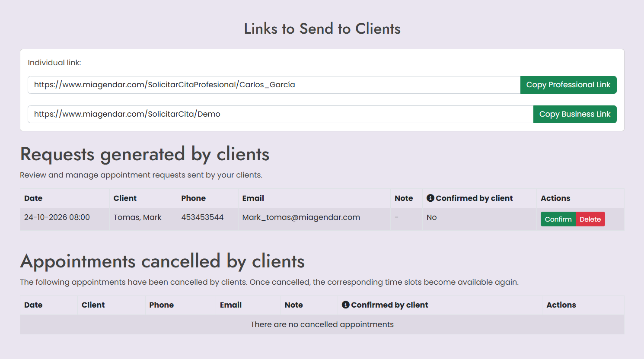Click client name Tomas, Mark
Screen dimensions: 644x359
click(137, 217)
